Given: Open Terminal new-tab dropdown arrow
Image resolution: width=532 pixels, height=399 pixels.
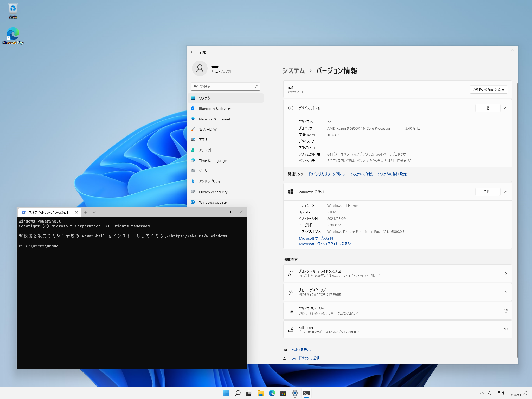Looking at the screenshot, I should pyautogui.click(x=94, y=212).
